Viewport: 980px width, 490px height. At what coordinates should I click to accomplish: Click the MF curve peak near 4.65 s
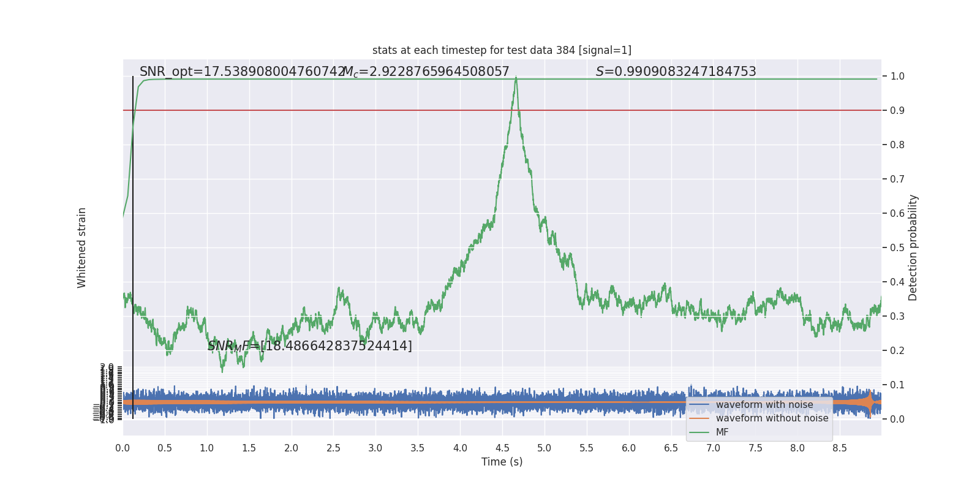coord(516,78)
